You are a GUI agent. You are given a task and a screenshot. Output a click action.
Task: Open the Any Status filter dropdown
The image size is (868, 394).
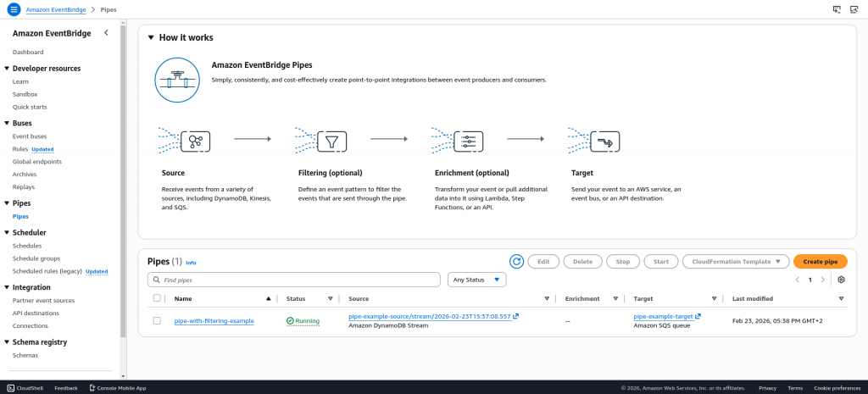[476, 280]
